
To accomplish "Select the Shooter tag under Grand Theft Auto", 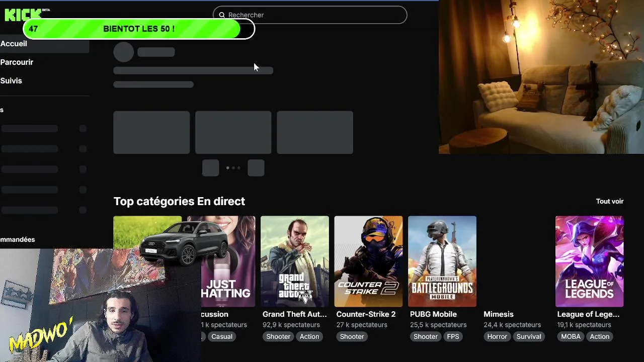I will 278,336.
